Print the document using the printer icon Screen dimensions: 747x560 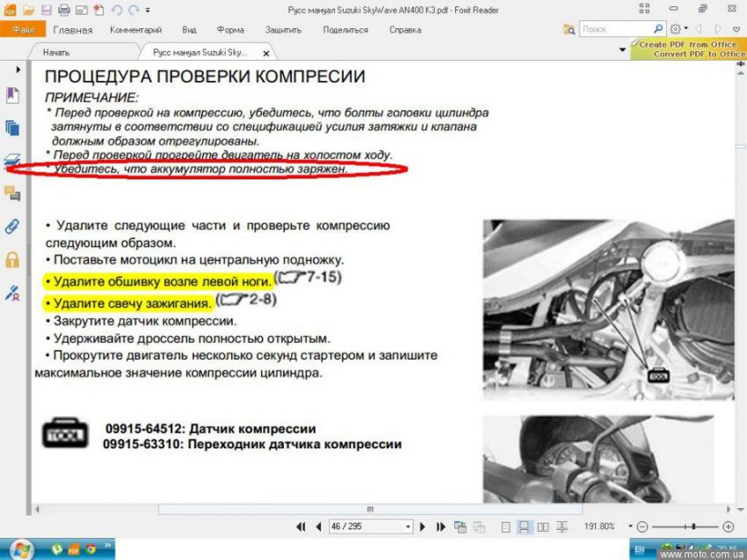tap(64, 10)
